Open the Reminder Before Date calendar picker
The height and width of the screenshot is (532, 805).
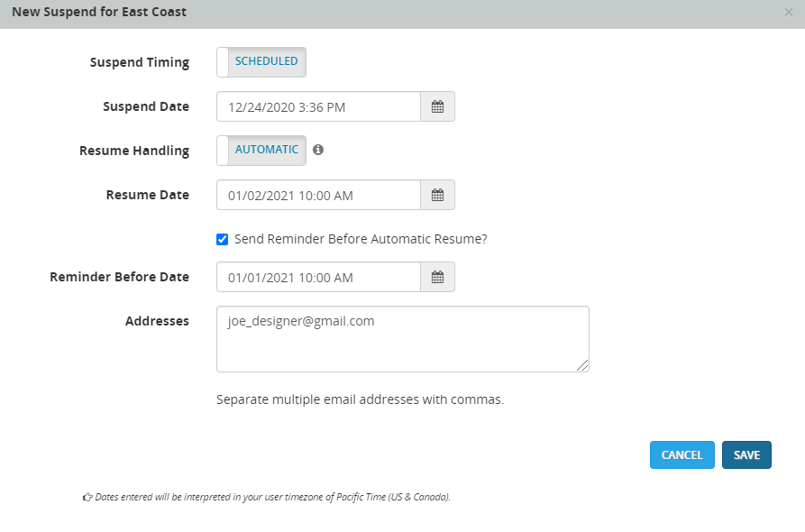[437, 277]
